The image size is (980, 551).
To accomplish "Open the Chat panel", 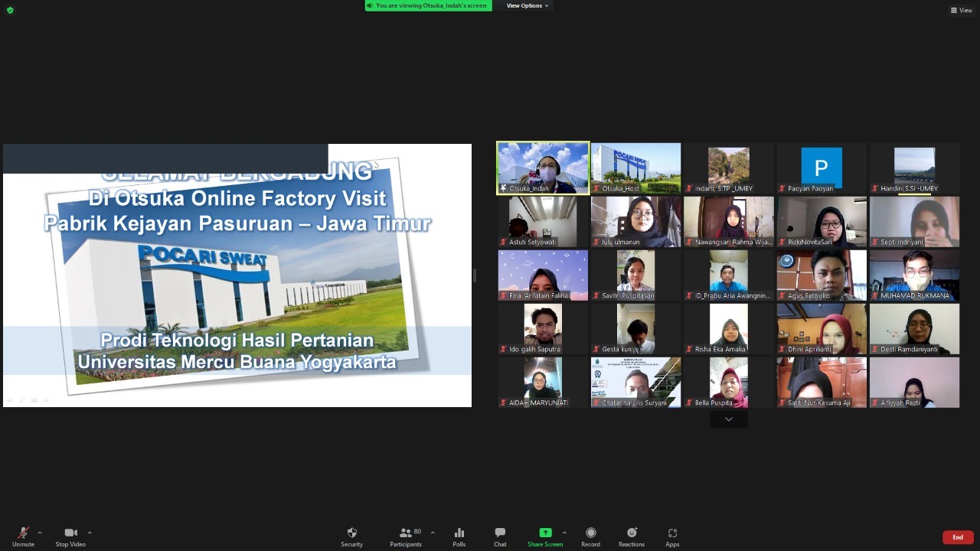I will click(x=500, y=536).
